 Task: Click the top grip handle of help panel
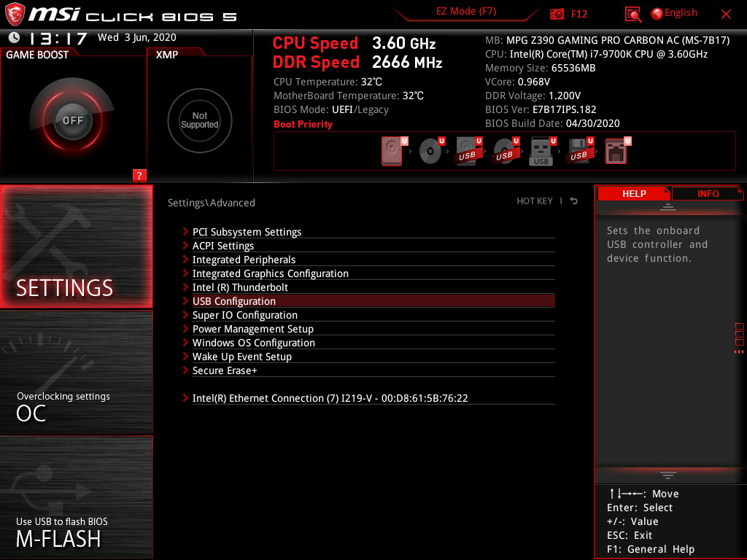tap(668, 206)
